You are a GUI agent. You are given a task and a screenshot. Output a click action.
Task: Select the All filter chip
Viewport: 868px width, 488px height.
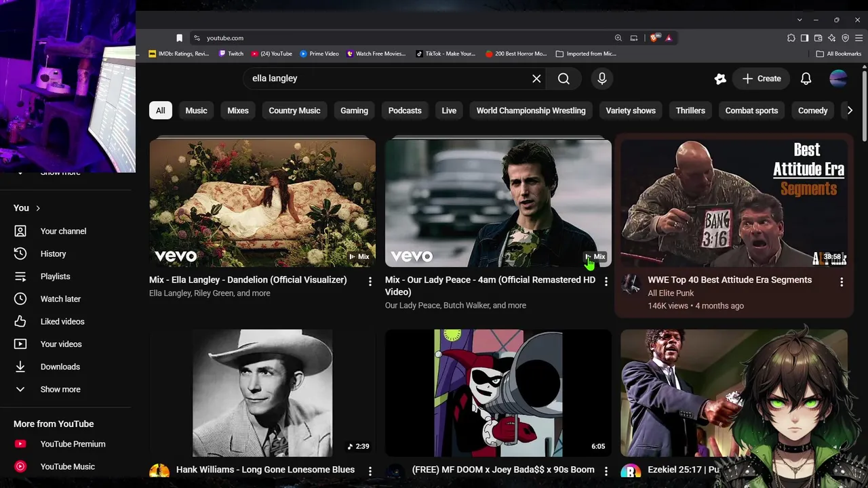click(160, 110)
